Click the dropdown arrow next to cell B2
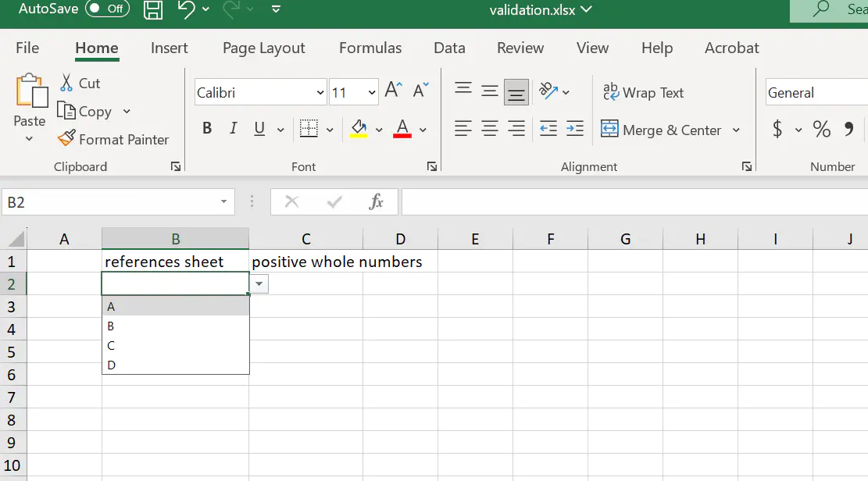Image resolution: width=868 pixels, height=481 pixels. pos(259,284)
